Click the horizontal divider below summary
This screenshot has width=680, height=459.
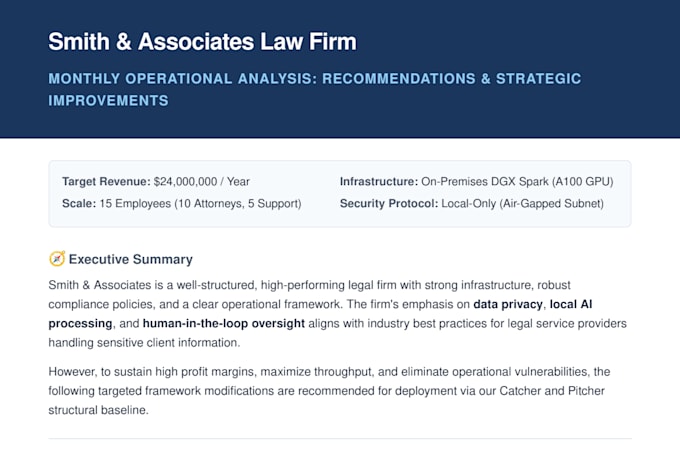[340, 439]
